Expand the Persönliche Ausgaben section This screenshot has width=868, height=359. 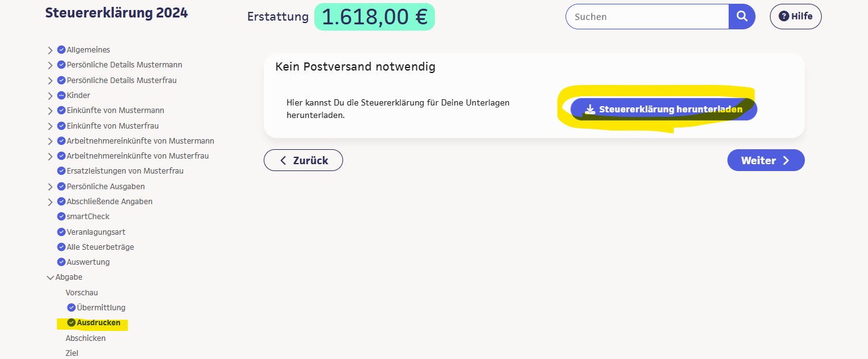(x=50, y=187)
